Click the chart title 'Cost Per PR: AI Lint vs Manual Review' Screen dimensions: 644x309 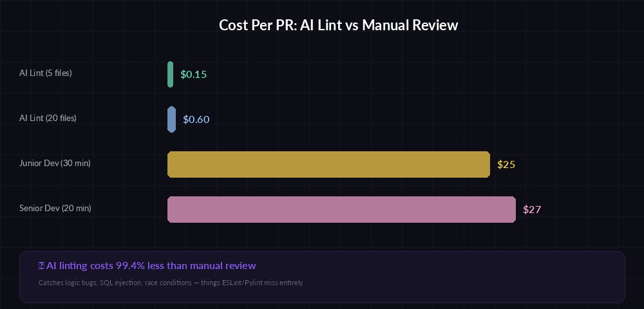point(338,25)
